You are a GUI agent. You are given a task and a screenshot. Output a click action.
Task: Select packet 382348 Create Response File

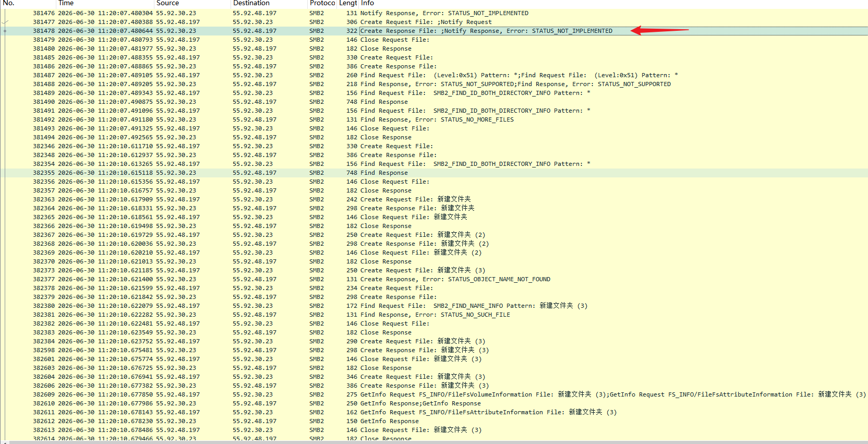click(x=434, y=155)
